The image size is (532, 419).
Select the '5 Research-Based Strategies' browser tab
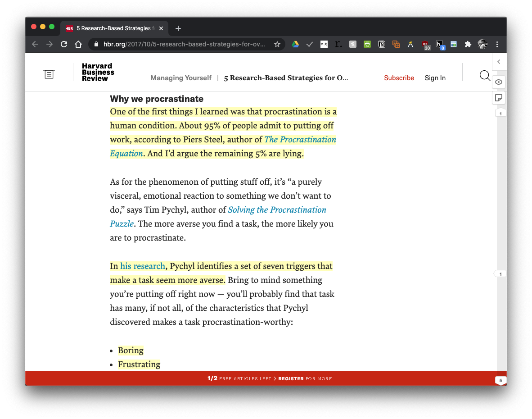(114, 28)
